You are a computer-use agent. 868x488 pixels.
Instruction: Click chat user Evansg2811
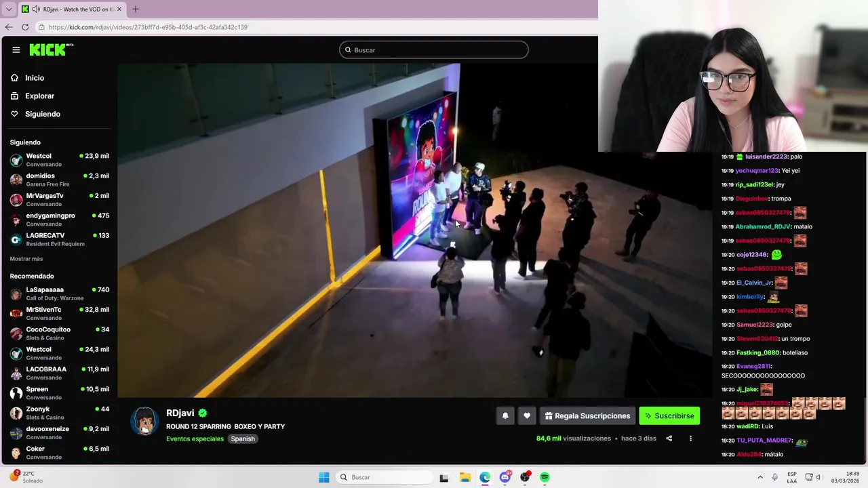coord(753,367)
